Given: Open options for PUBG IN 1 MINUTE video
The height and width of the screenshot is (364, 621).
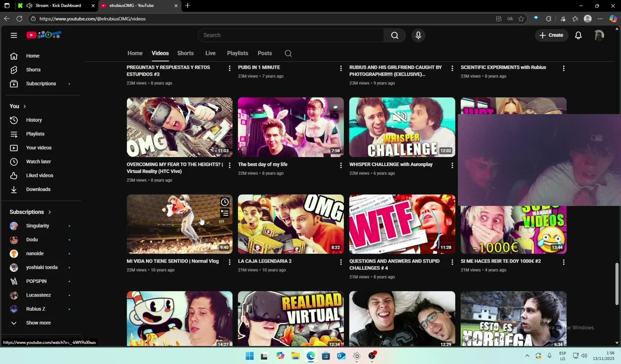Looking at the screenshot, I should click(x=341, y=68).
